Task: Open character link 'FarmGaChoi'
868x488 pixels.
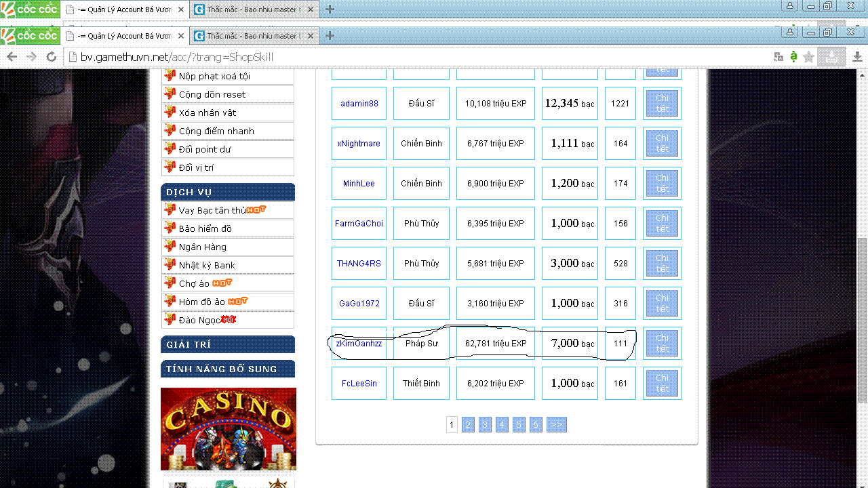Action: 359,224
